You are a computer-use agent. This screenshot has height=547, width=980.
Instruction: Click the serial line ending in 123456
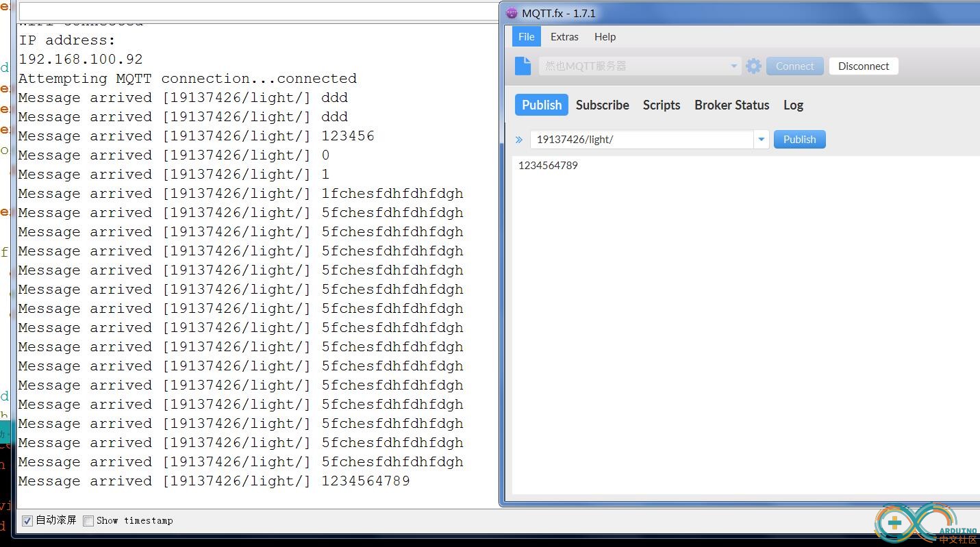click(x=197, y=136)
